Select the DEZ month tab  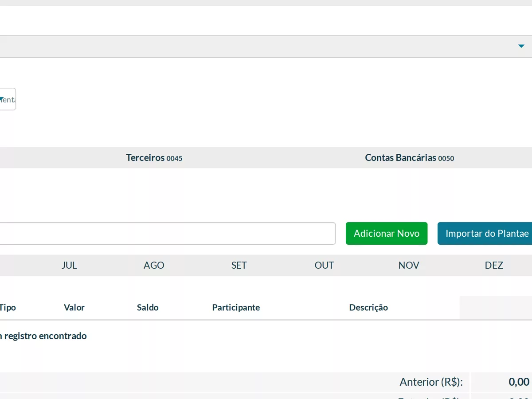pyautogui.click(x=494, y=265)
